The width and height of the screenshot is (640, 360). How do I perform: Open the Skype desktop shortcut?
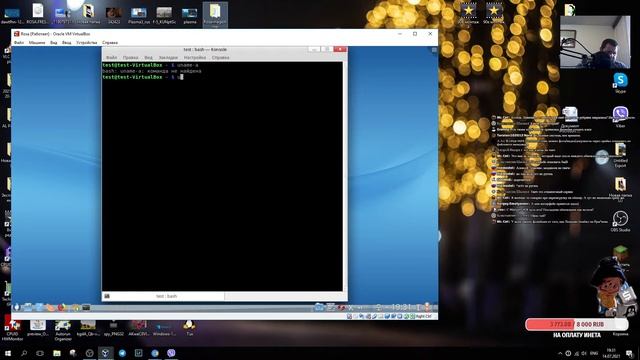click(620, 83)
